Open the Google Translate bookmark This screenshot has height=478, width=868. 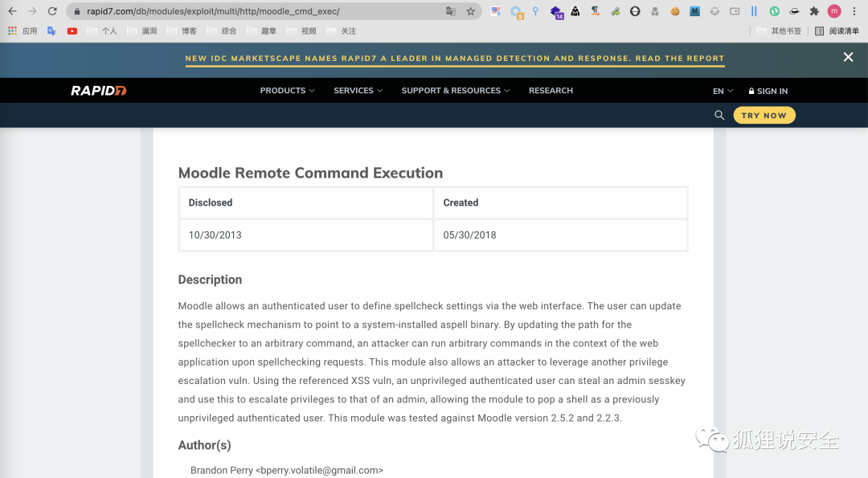click(x=51, y=31)
